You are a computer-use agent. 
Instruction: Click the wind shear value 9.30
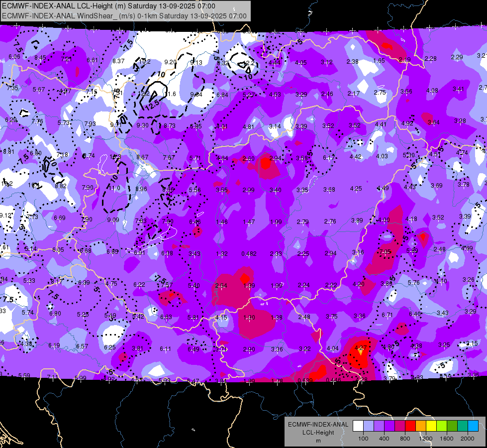coord(143,125)
